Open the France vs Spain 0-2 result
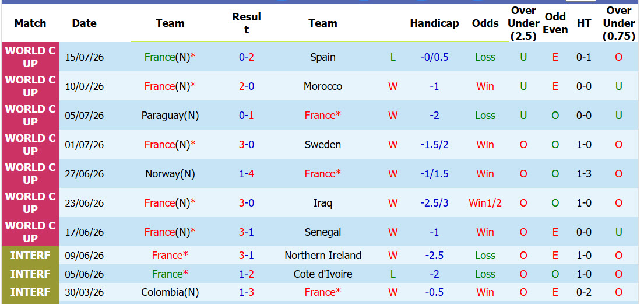The height and width of the screenshot is (304, 644). coord(247,57)
